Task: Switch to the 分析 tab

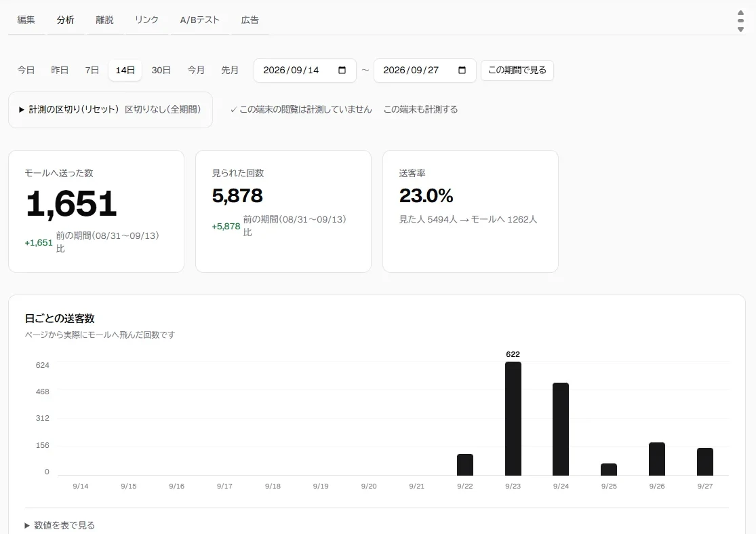Action: tap(65, 20)
